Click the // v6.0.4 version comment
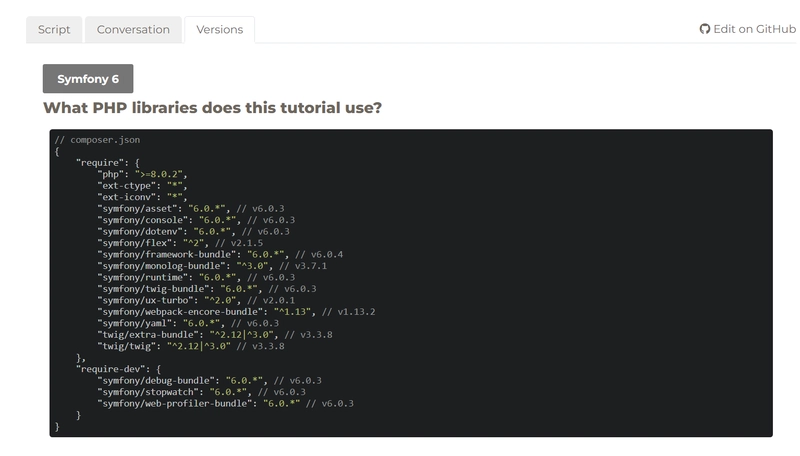 pyautogui.click(x=319, y=255)
